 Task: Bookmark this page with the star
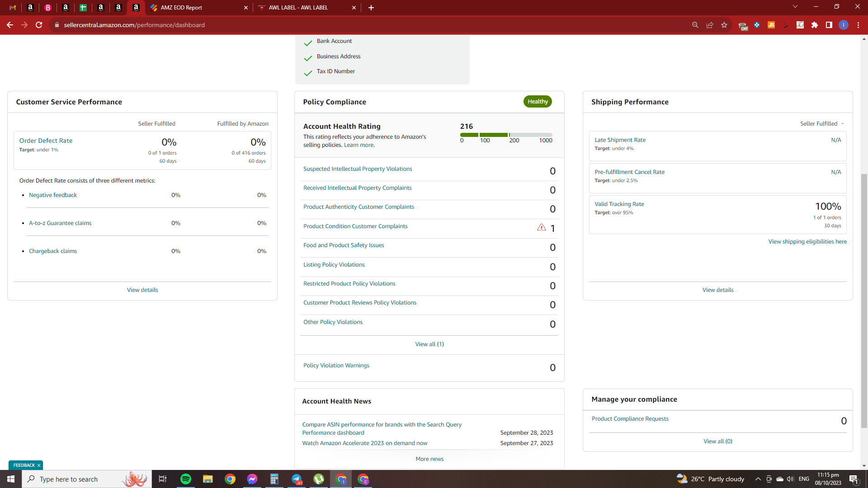(x=724, y=25)
